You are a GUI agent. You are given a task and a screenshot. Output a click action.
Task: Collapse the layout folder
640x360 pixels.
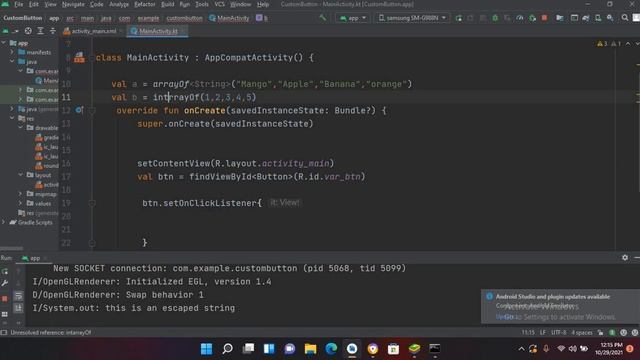pyautogui.click(x=20, y=175)
